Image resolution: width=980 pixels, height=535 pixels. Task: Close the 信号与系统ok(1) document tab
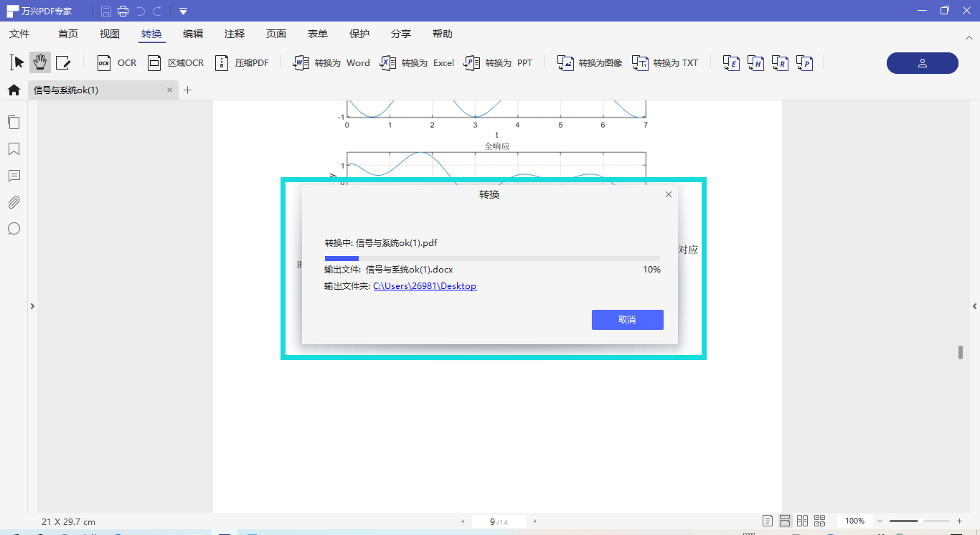170,90
